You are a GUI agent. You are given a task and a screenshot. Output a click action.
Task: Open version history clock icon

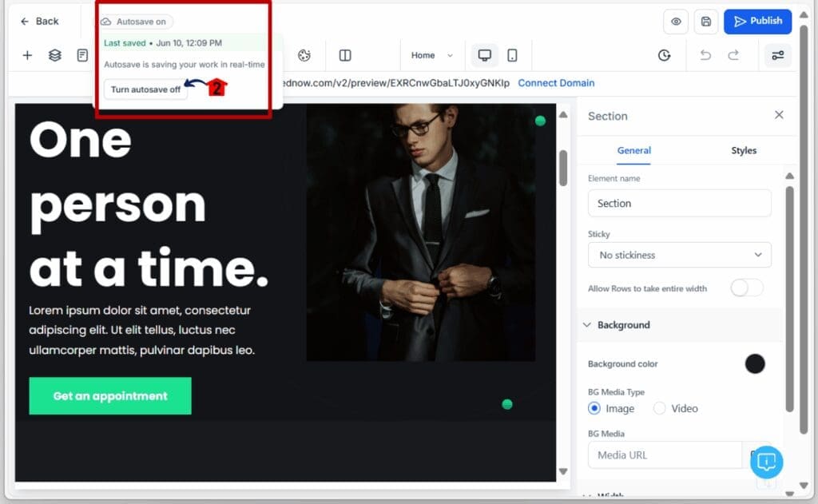tap(664, 55)
